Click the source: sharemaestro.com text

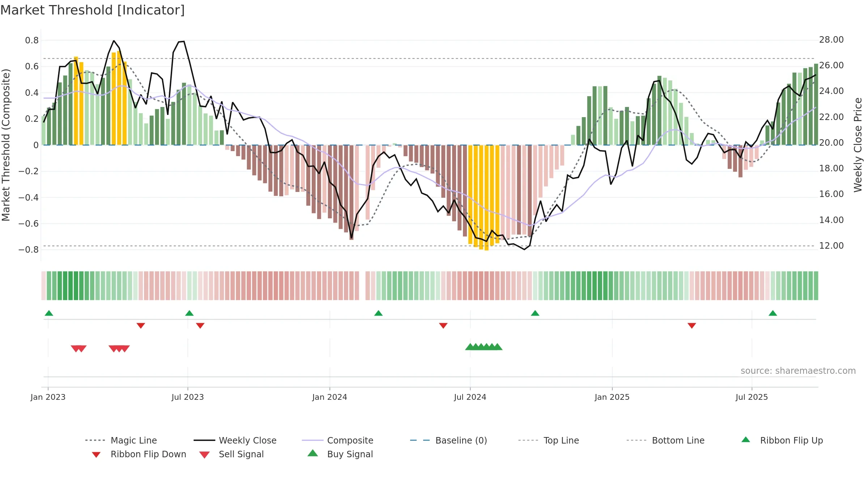[x=798, y=371]
